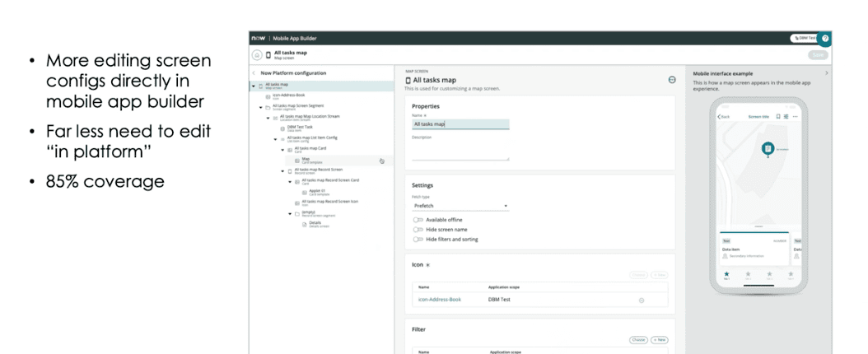Collapse the All tasks map Record Screen node

[x=284, y=170]
